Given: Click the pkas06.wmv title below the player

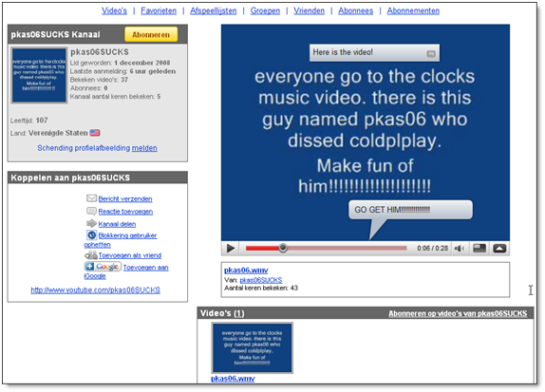Looking at the screenshot, I should coord(246,270).
